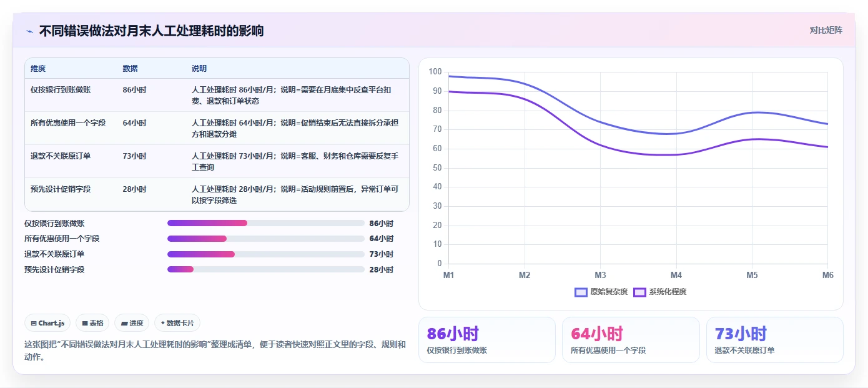This screenshot has width=868, height=388.
Task: Select the title 不同错误做法对月末人工处理耗时的影响
Action: (151, 31)
